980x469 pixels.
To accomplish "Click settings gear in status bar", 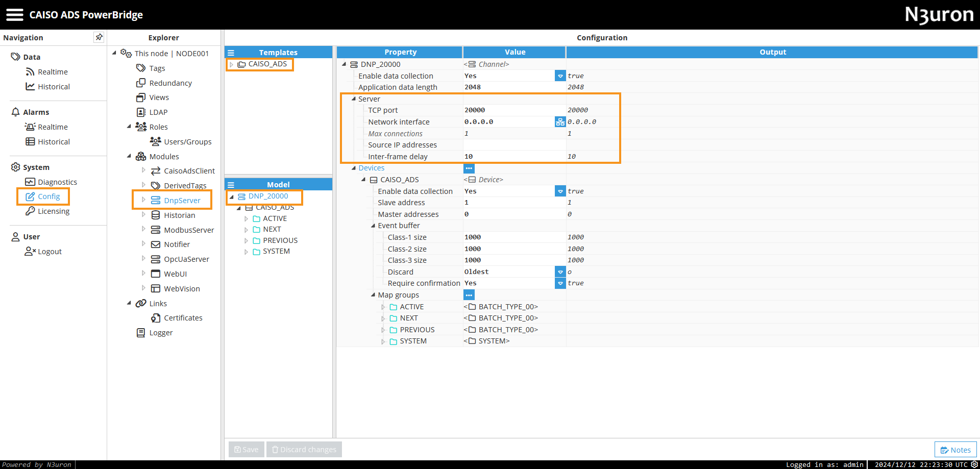I will pyautogui.click(x=974, y=464).
